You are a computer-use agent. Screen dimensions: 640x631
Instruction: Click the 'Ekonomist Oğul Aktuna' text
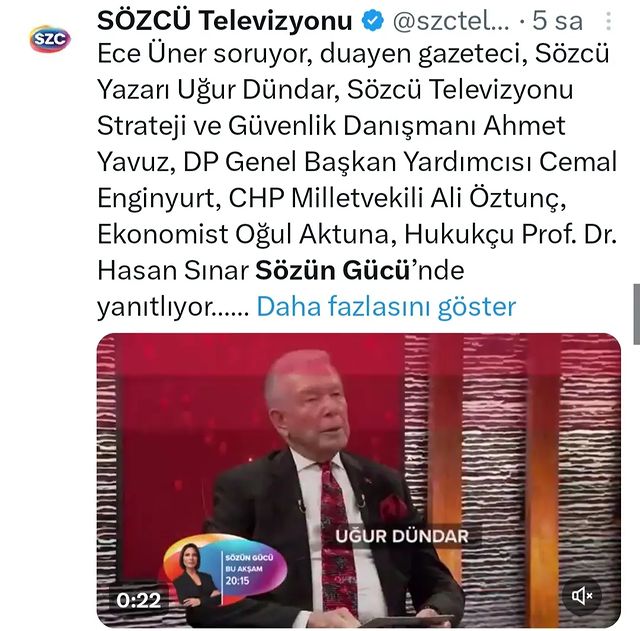coord(243,234)
